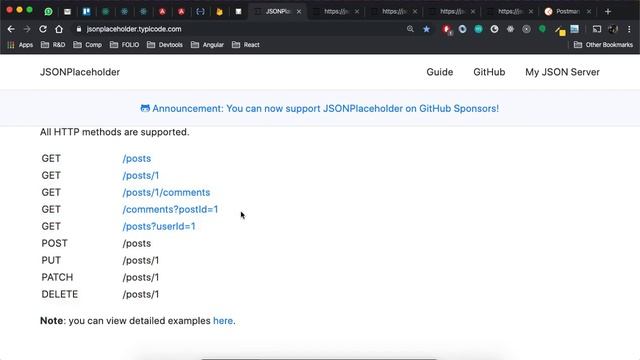Expand the R&D bookmarks folder
Image resolution: width=640 pixels, height=360 pixels.
pyautogui.click(x=53, y=45)
